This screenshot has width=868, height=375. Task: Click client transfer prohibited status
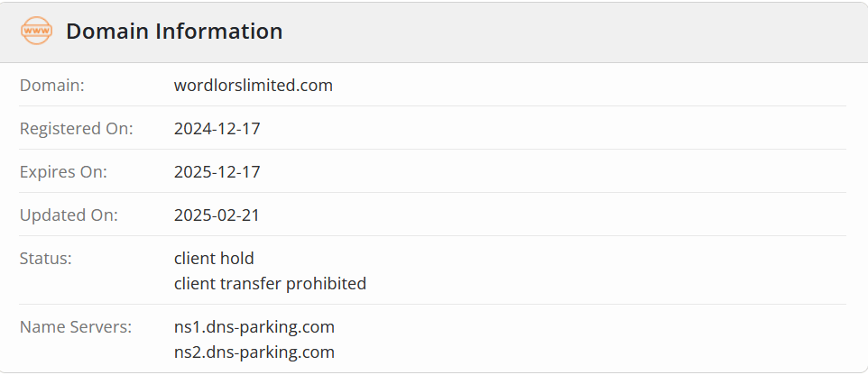(x=270, y=283)
